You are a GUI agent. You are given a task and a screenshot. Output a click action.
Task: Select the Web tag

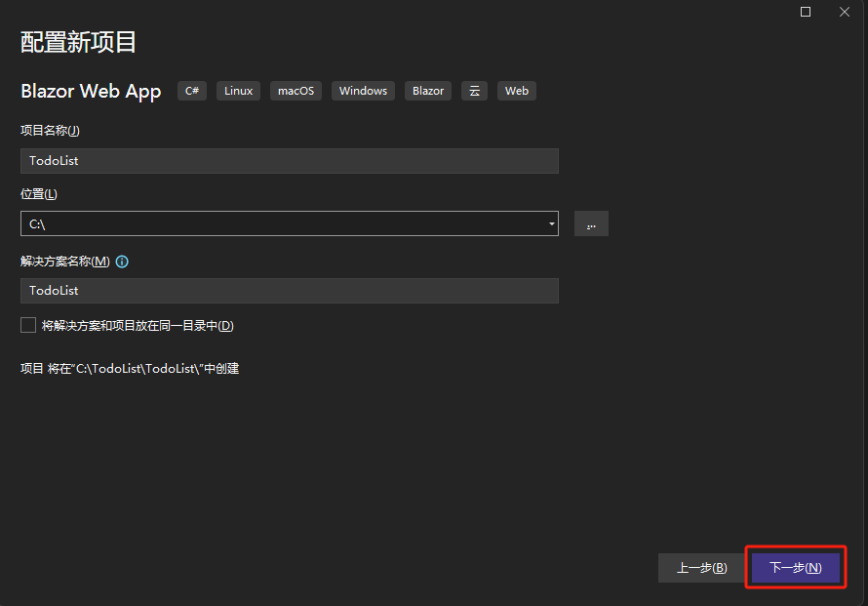(x=516, y=90)
